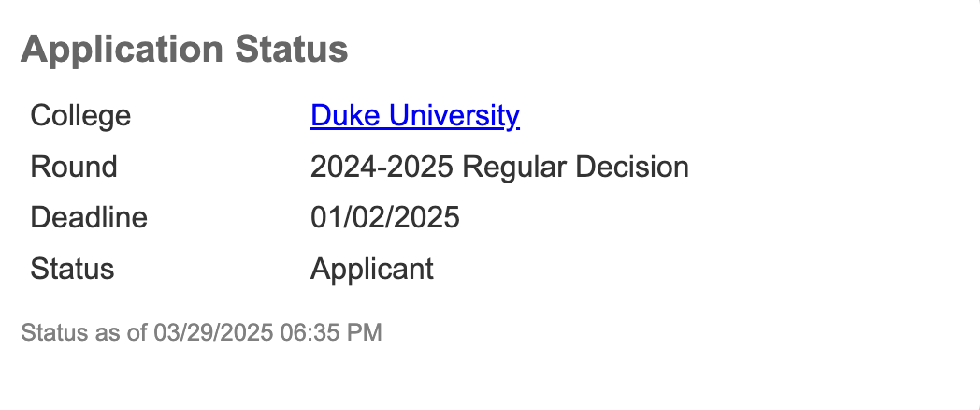Click the word Duke in link
This screenshot has width=980, height=410.
346,116
